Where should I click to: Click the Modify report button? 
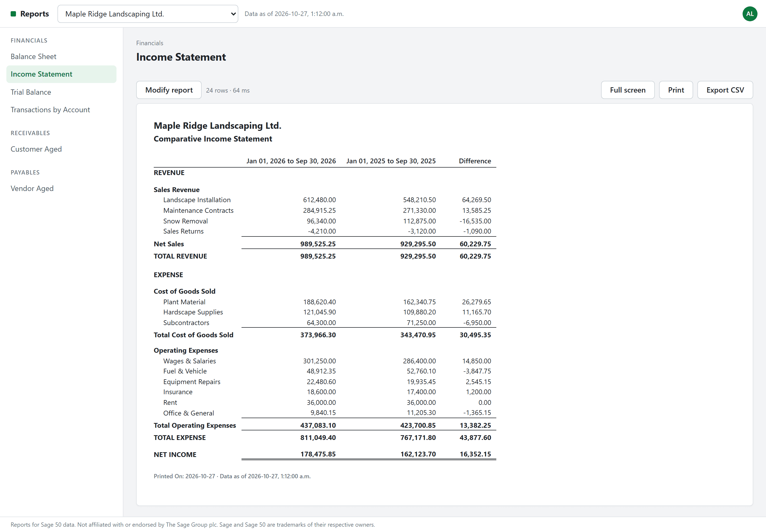169,90
